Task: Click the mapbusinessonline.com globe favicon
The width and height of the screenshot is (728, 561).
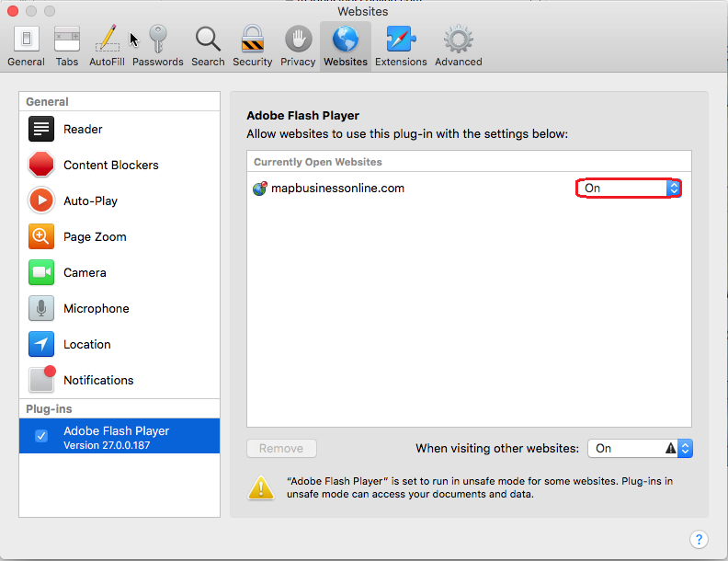Action: pyautogui.click(x=260, y=189)
